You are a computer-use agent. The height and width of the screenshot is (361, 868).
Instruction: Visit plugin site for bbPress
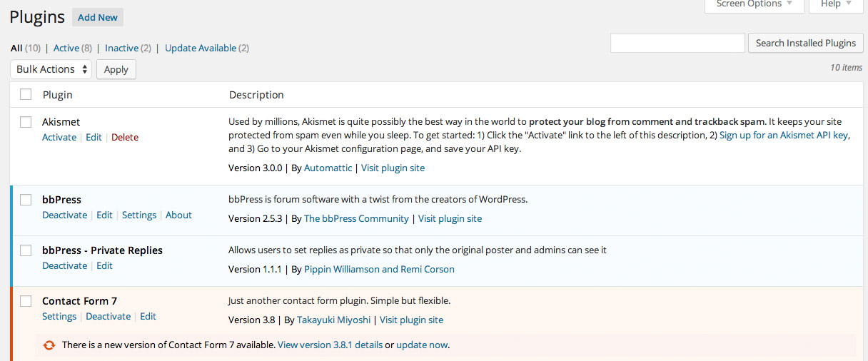pos(450,218)
